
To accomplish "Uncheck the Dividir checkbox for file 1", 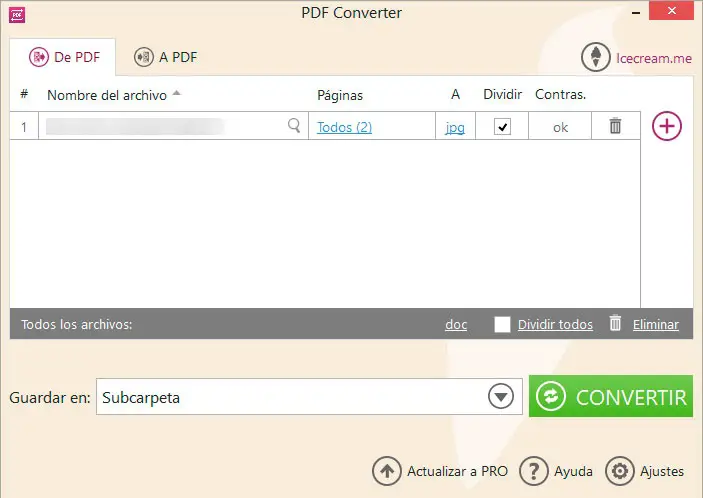I will point(502,127).
